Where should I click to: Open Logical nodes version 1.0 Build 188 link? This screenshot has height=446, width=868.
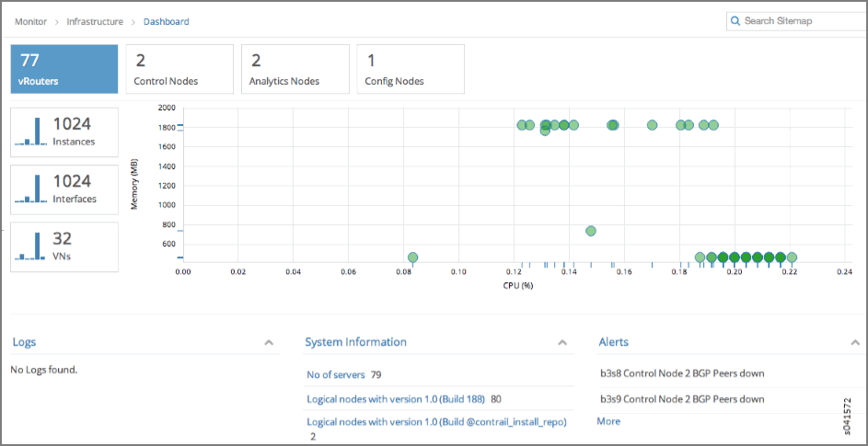(x=397, y=399)
